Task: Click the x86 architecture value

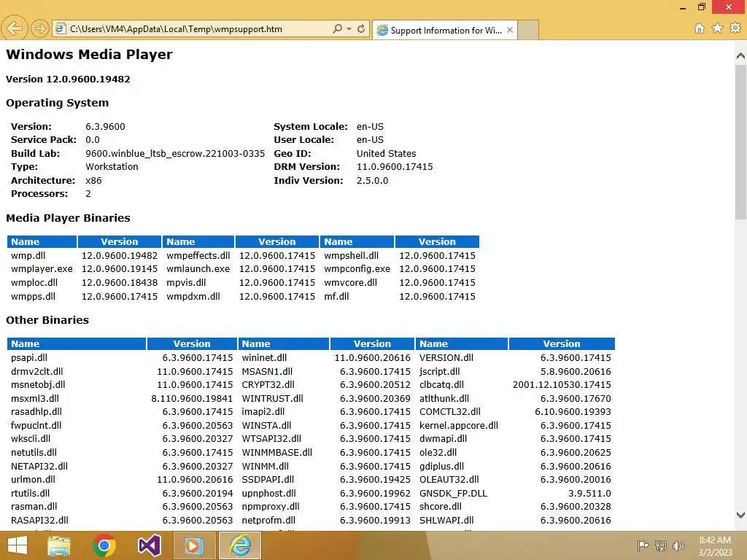Action: pos(93,181)
